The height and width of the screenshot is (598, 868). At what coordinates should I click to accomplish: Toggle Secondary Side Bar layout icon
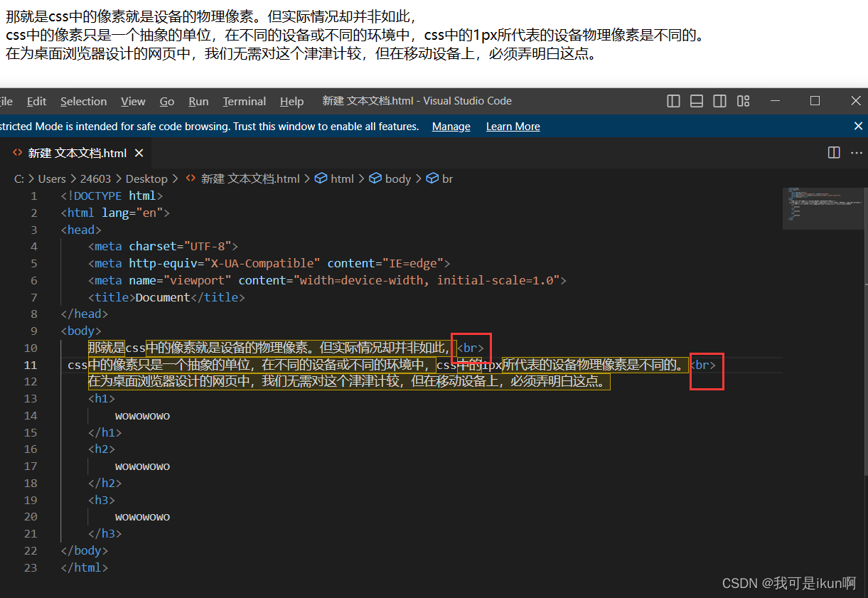[x=720, y=101]
